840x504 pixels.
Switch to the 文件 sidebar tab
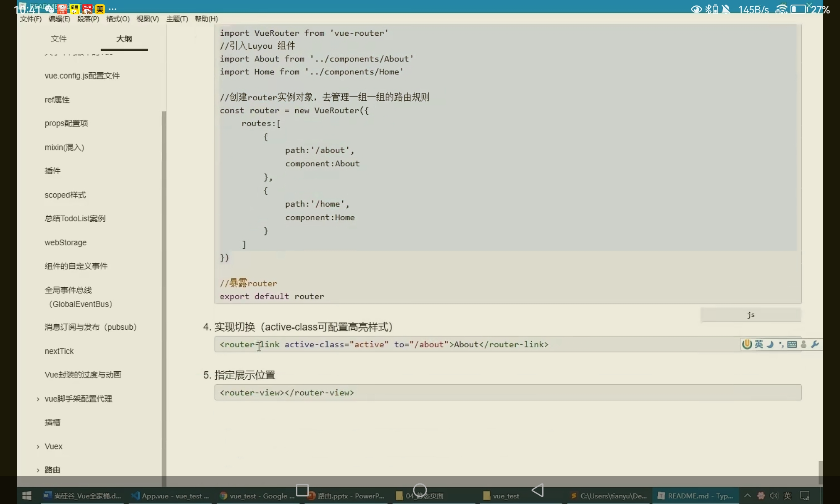click(x=58, y=39)
